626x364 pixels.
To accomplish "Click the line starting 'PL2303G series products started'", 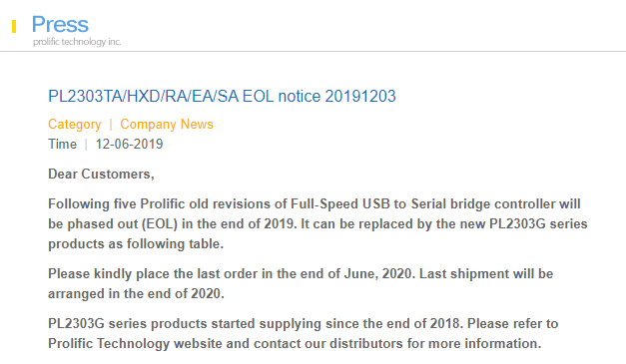I will 304,323.
